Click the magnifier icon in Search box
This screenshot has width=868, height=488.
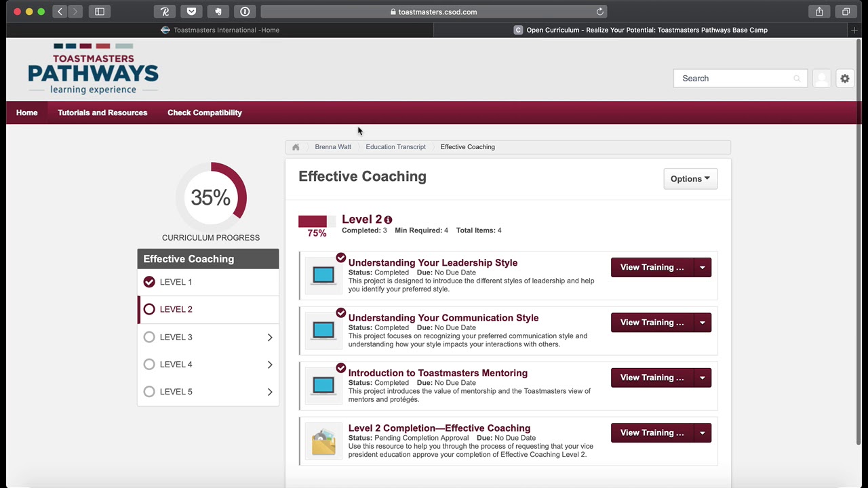click(797, 79)
